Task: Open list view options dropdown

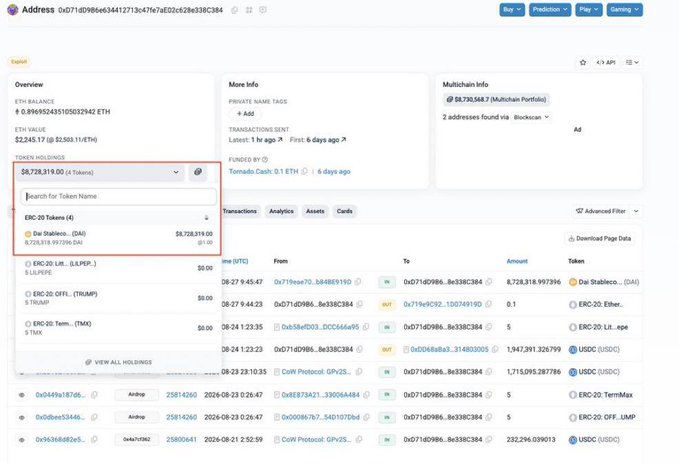Action: [632, 62]
